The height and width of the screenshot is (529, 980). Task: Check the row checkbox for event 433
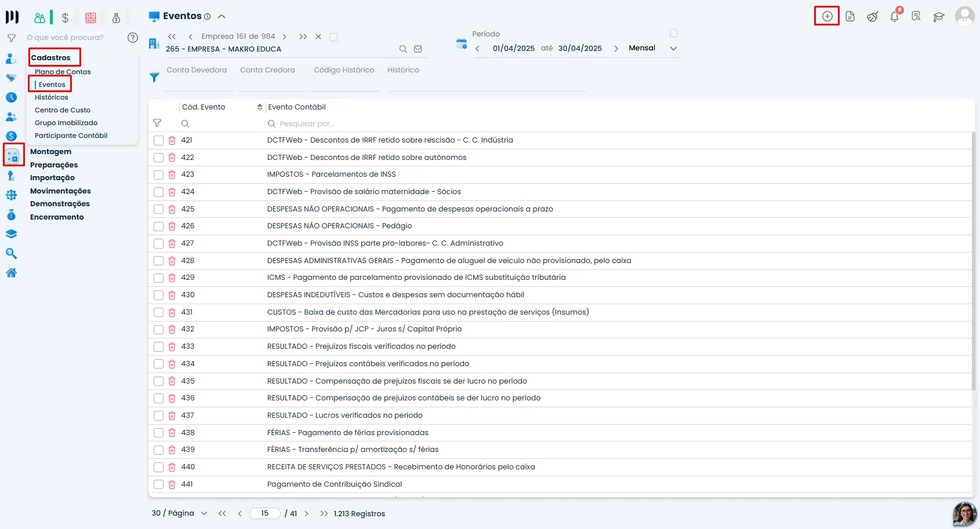click(158, 346)
